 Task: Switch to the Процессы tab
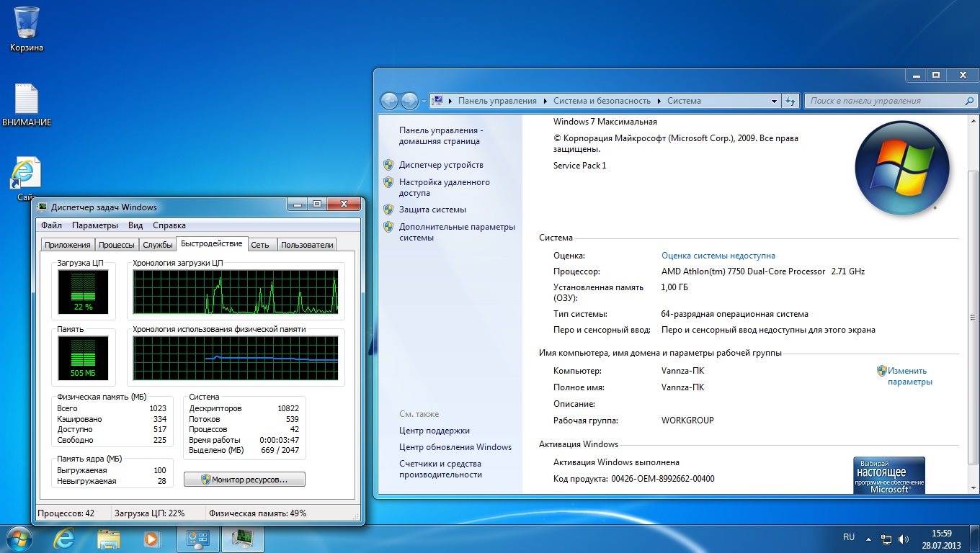click(x=117, y=245)
